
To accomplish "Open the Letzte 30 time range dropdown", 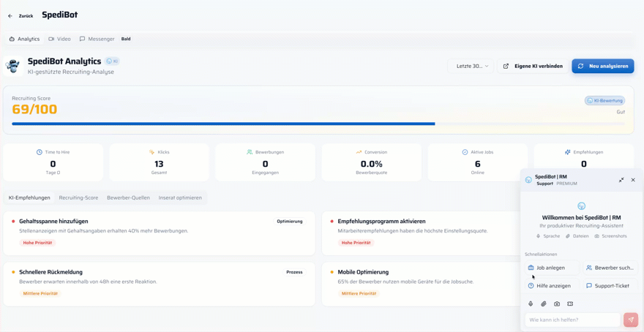I will tap(471, 66).
